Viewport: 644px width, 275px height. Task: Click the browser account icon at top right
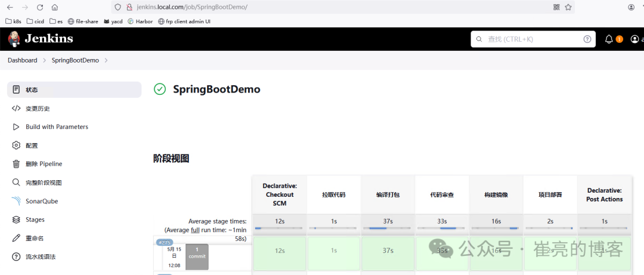631,7
